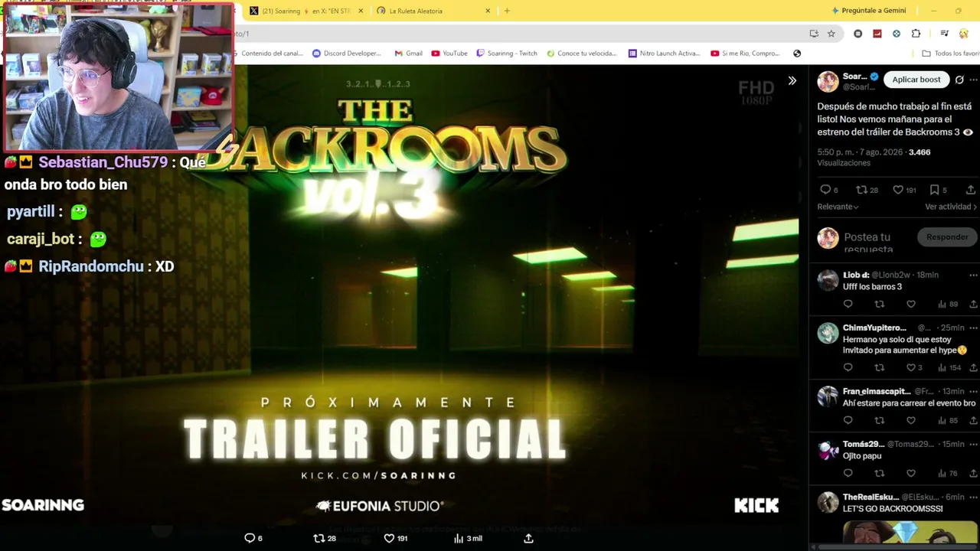This screenshot has height=551, width=980.
Task: Reply to Fran_elmascapit's comment
Action: [x=848, y=421]
